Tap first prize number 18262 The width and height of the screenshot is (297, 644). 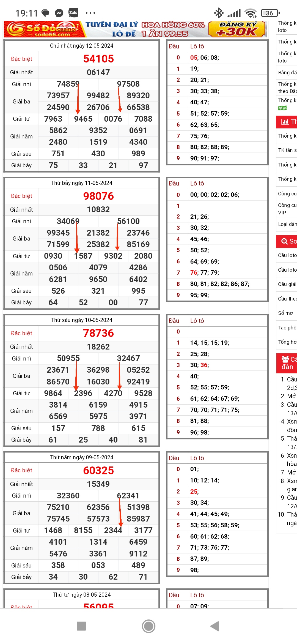click(x=98, y=347)
